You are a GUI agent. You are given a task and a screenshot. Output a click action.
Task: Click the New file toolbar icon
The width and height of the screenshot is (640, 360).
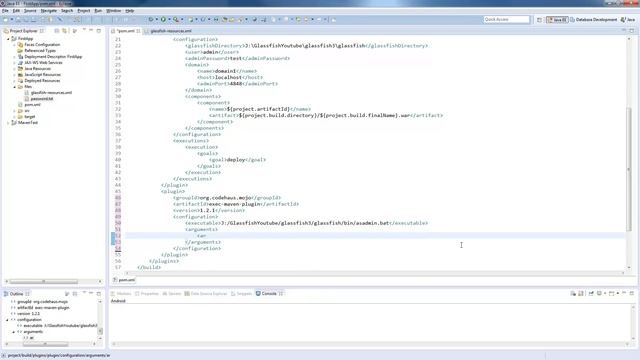click(x=6, y=20)
